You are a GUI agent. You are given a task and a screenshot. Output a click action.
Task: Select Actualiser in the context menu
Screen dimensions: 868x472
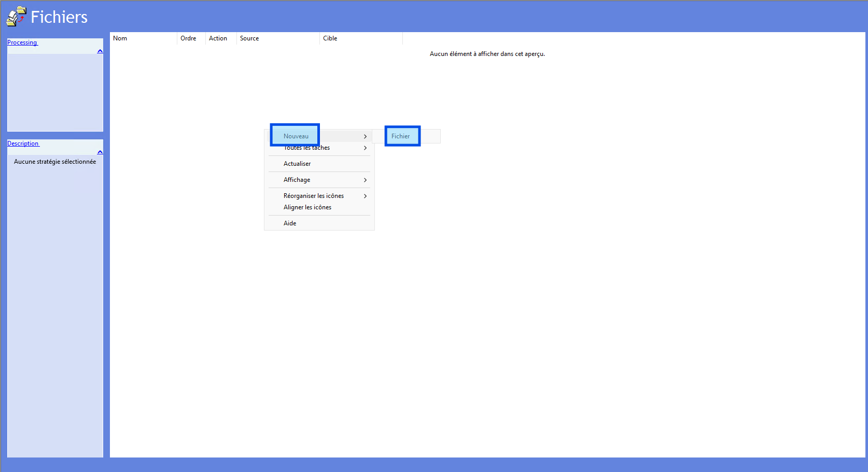pyautogui.click(x=319, y=164)
